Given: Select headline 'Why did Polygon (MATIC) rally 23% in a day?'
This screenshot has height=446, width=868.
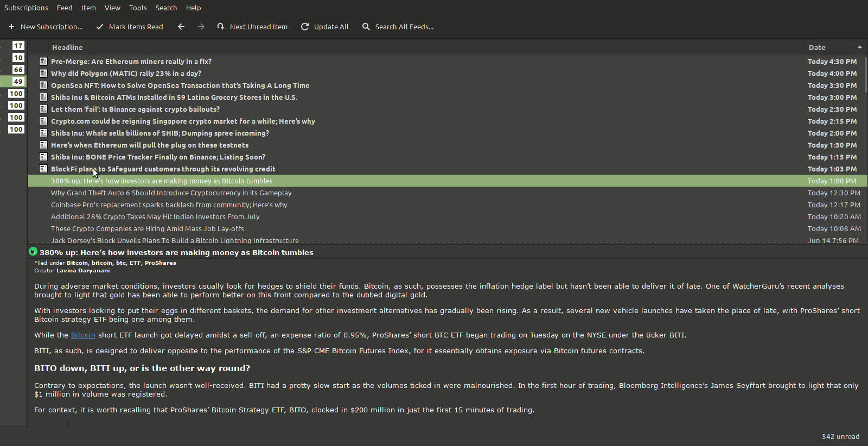Looking at the screenshot, I should click(126, 73).
